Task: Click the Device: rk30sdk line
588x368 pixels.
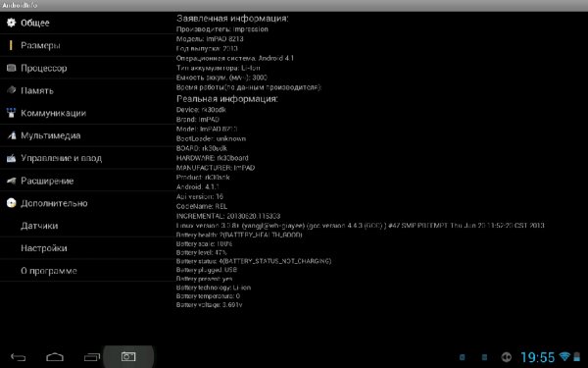Action: (201, 110)
